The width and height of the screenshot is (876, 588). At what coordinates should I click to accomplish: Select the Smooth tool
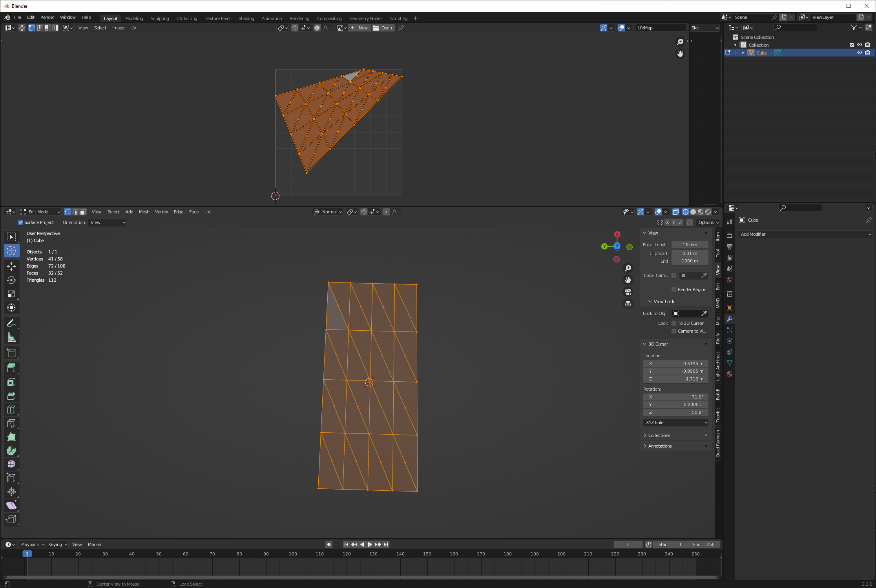pos(11,464)
